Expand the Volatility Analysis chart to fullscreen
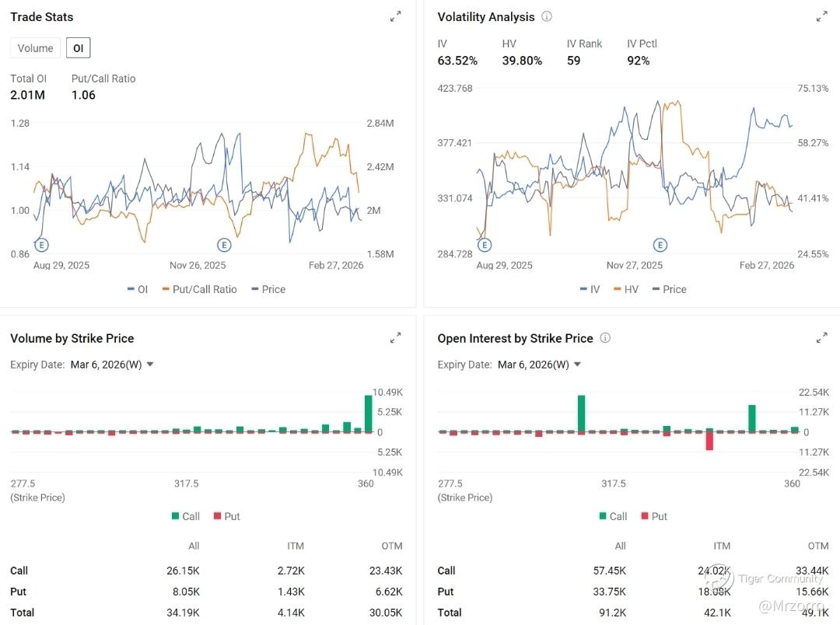This screenshot has width=840, height=625. (x=822, y=16)
